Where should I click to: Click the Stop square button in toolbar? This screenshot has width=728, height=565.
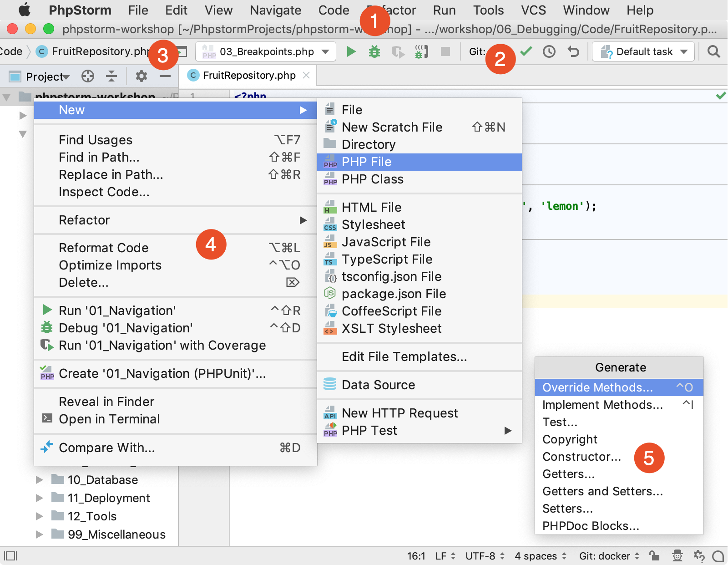click(445, 51)
